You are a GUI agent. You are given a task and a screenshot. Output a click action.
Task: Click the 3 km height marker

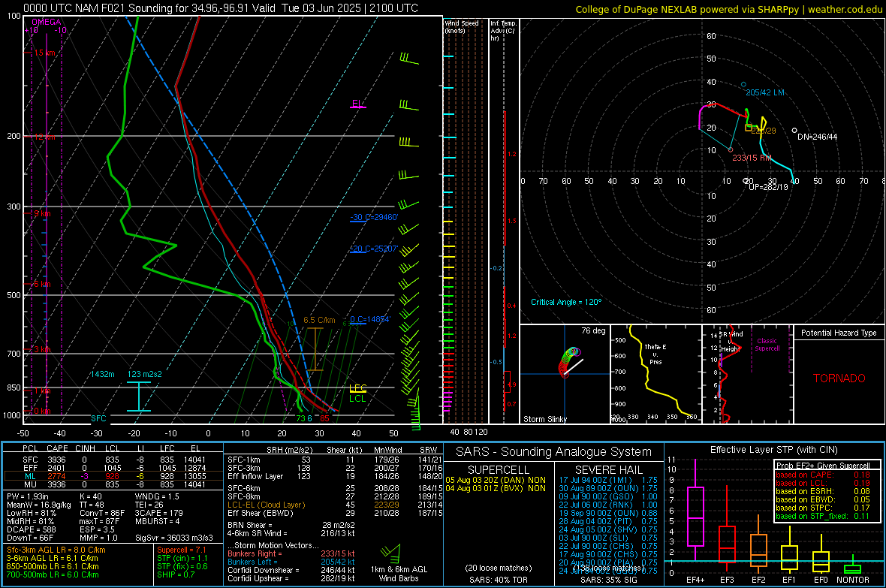click(42, 349)
